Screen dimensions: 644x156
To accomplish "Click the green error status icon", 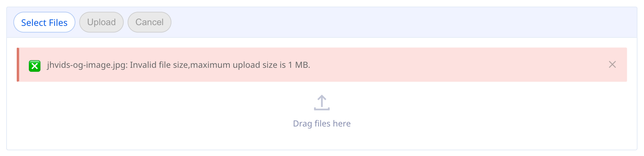I will (35, 66).
